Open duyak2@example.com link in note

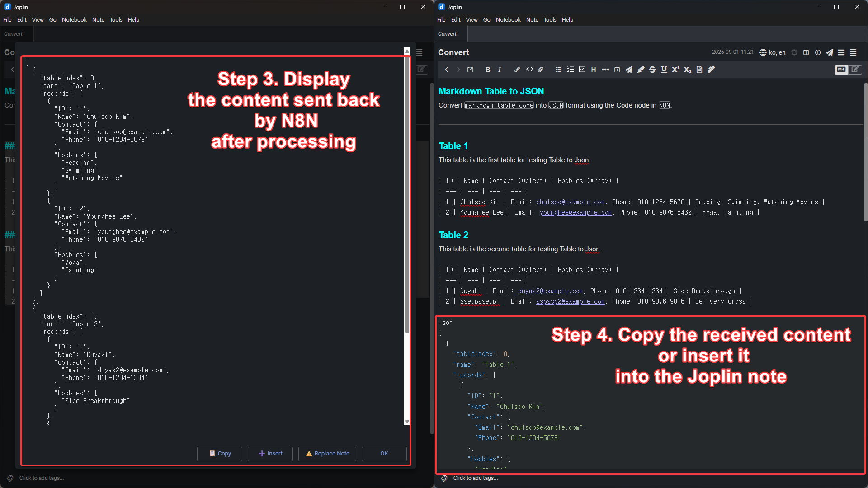click(550, 291)
